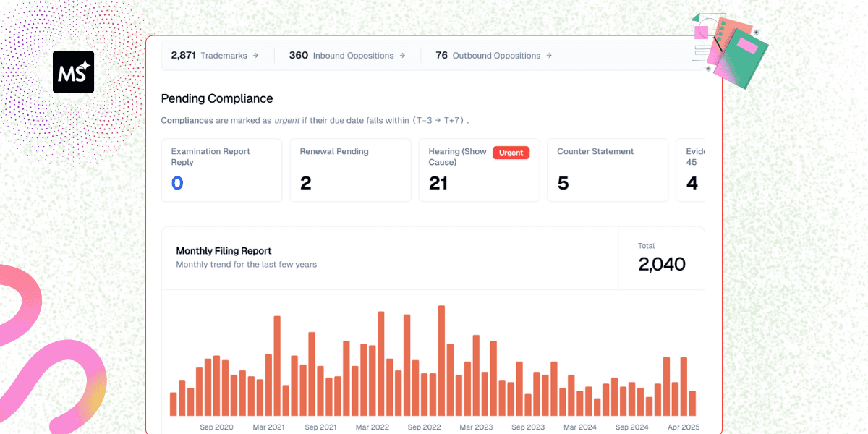
Task: Click the Mar 2021 axis label
Action: tap(268, 427)
